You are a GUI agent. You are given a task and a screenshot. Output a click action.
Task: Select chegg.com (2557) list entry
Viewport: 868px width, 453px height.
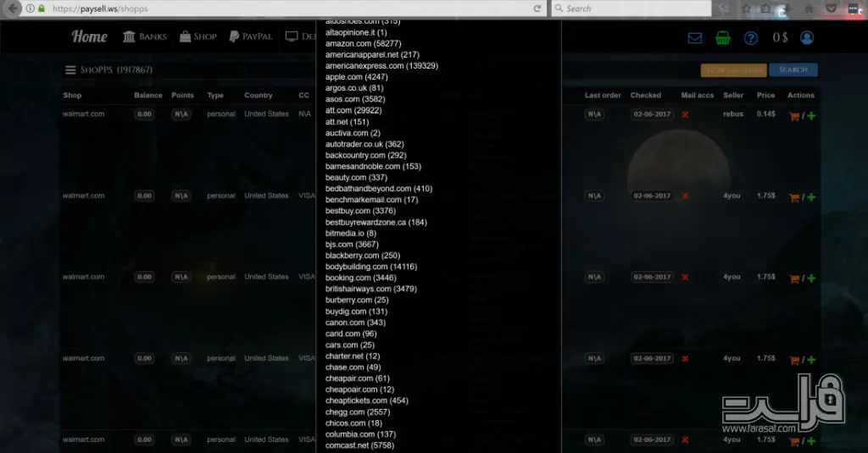coord(358,412)
